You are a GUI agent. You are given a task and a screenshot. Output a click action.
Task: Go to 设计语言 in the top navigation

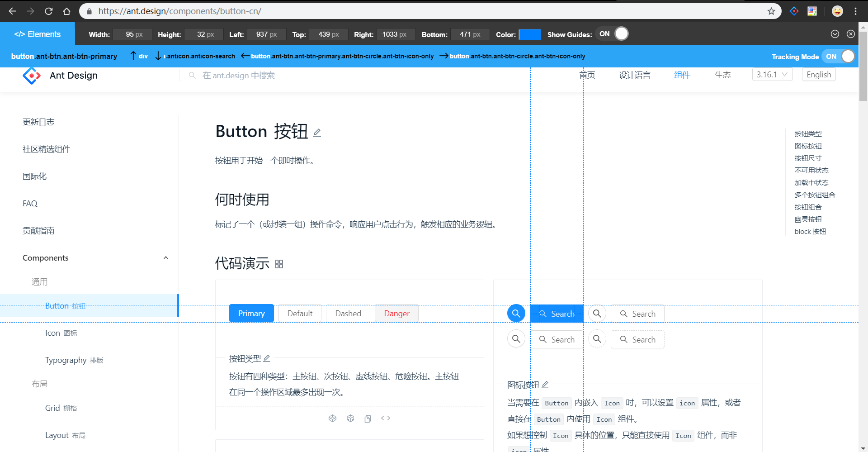(x=634, y=75)
